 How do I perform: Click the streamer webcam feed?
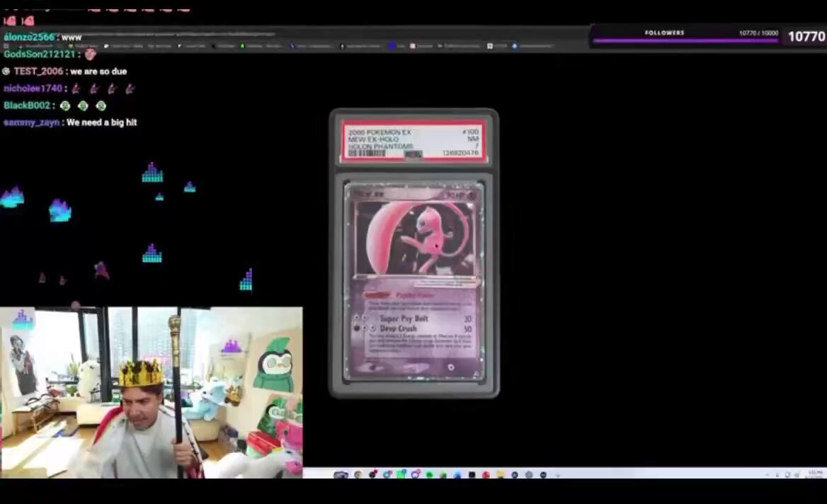pyautogui.click(x=152, y=393)
